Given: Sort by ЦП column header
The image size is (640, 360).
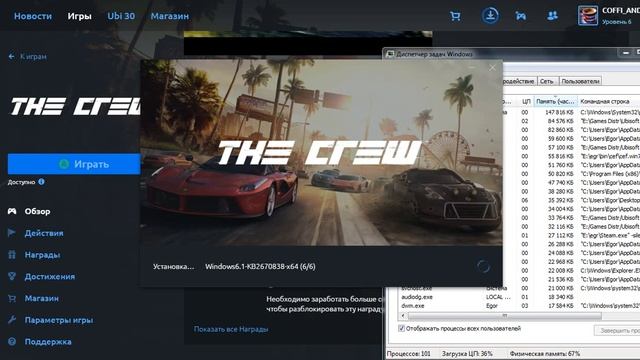Looking at the screenshot, I should coord(526,101).
